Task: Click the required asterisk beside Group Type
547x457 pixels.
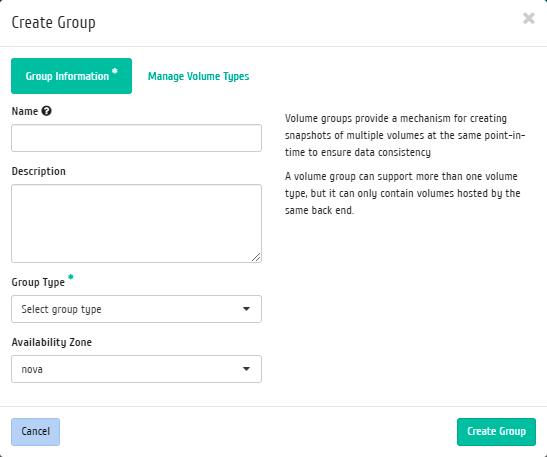Action: tap(71, 277)
